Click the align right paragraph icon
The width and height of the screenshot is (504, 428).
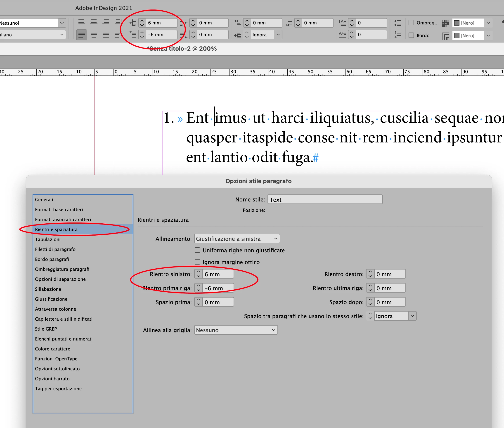(x=106, y=23)
